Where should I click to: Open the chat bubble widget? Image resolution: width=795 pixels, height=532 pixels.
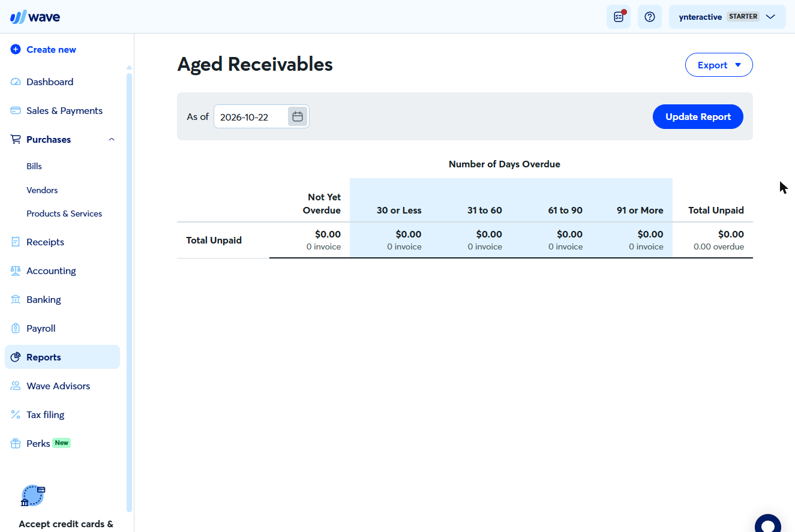tap(768, 524)
